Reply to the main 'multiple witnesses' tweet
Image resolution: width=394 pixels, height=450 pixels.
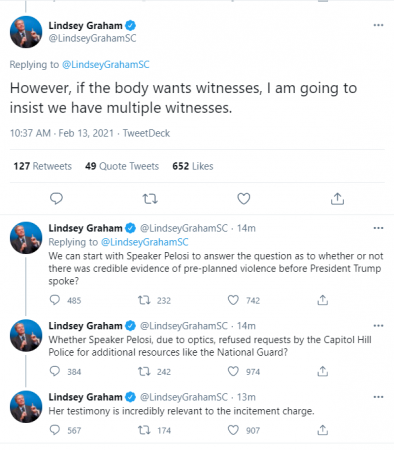[x=56, y=199]
